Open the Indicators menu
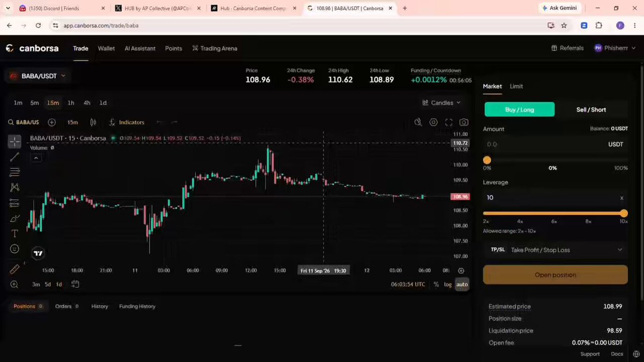 (x=127, y=122)
